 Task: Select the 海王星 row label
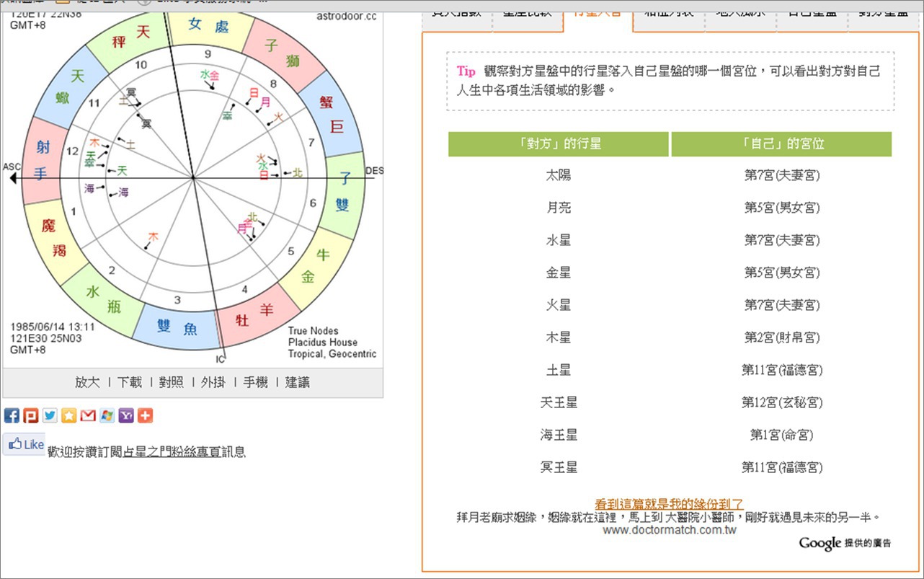point(559,435)
